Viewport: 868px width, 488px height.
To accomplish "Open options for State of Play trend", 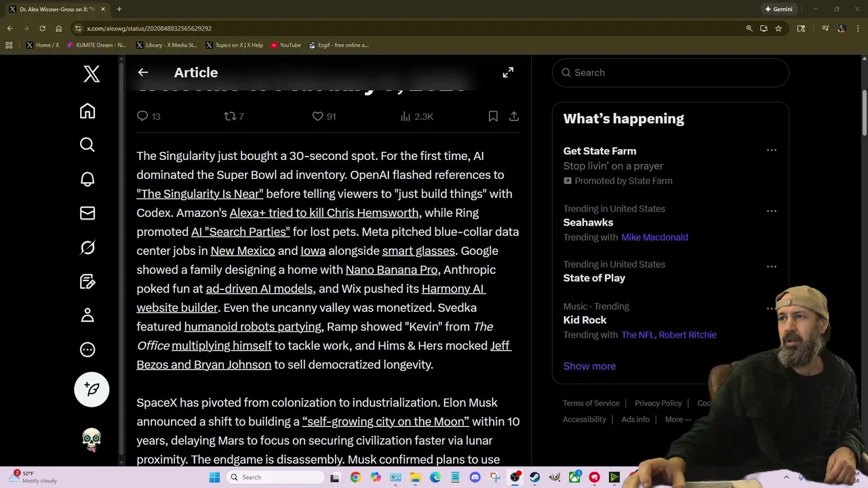I will point(771,267).
